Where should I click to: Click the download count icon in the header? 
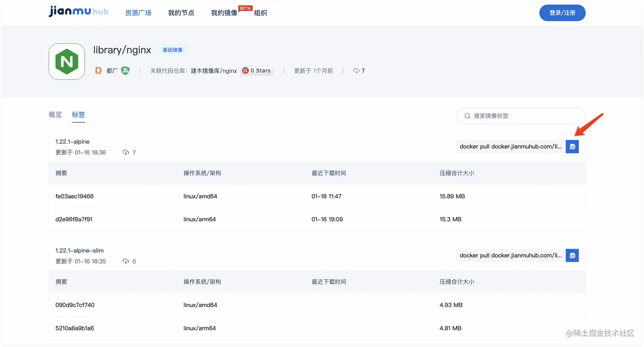356,71
